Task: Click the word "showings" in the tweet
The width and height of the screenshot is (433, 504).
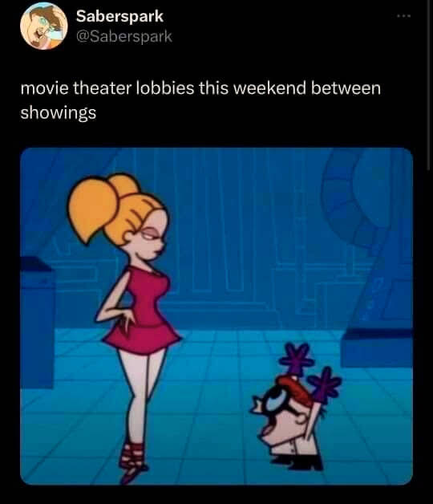Action: (59, 113)
